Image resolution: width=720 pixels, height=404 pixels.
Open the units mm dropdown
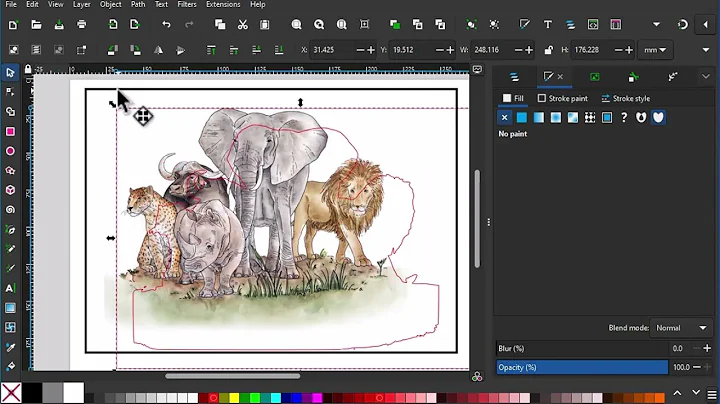655,50
